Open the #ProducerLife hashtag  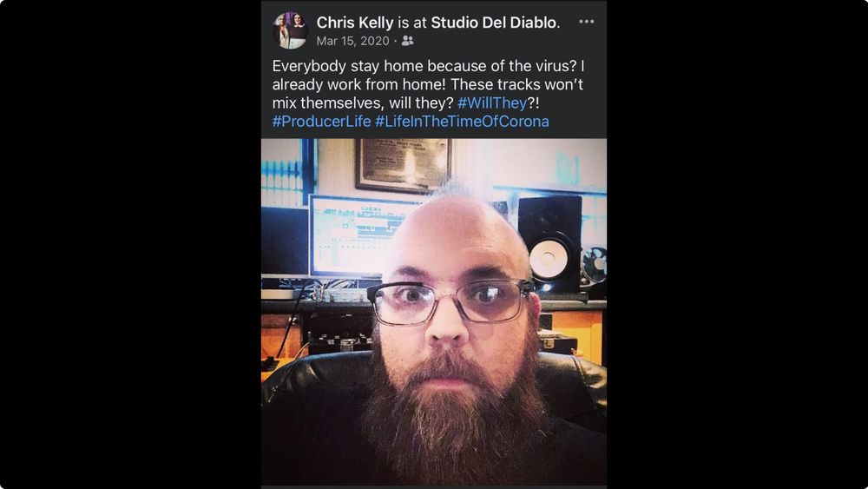(x=322, y=122)
